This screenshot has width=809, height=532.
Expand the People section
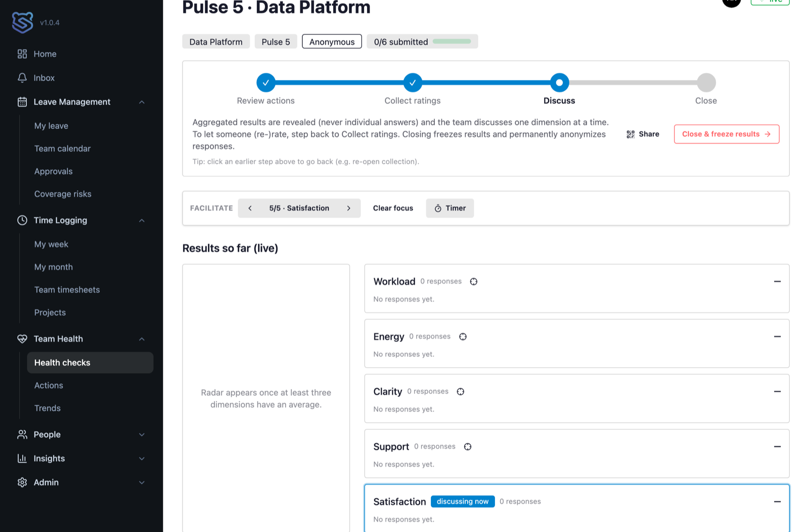point(142,434)
